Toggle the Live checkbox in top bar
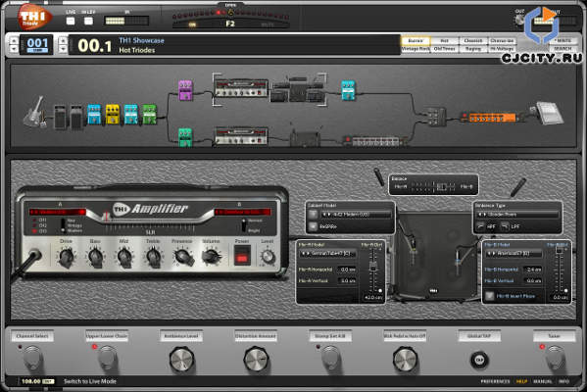 (x=71, y=21)
